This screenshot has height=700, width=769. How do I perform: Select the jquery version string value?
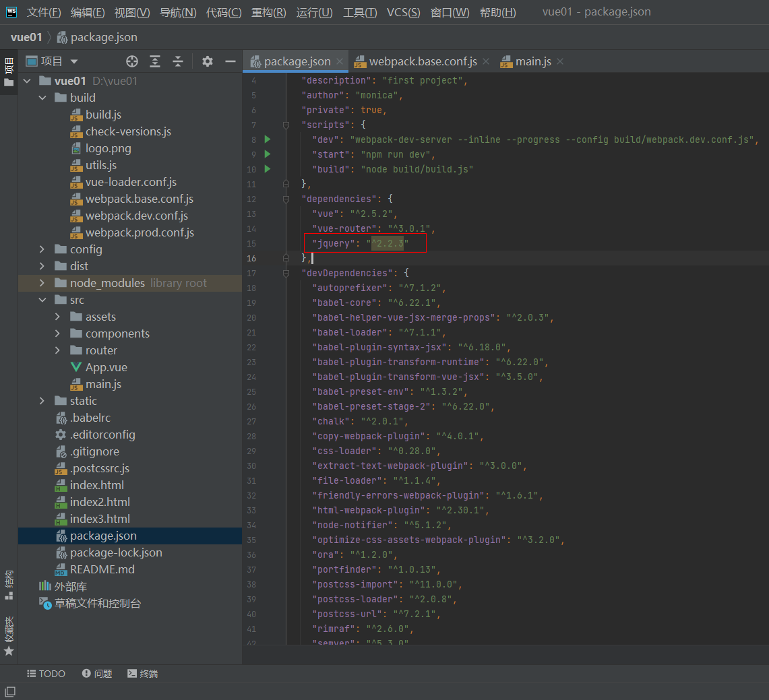point(387,243)
